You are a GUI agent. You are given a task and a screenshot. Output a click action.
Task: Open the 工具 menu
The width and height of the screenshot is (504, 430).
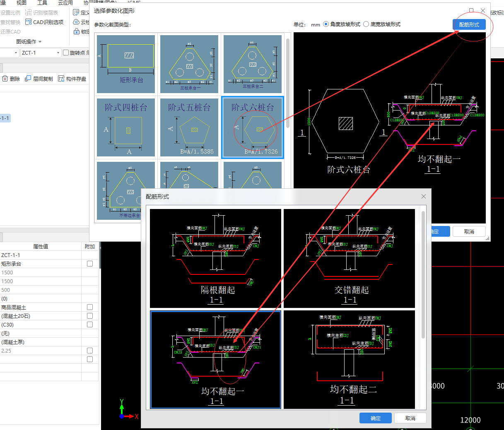[x=42, y=2]
